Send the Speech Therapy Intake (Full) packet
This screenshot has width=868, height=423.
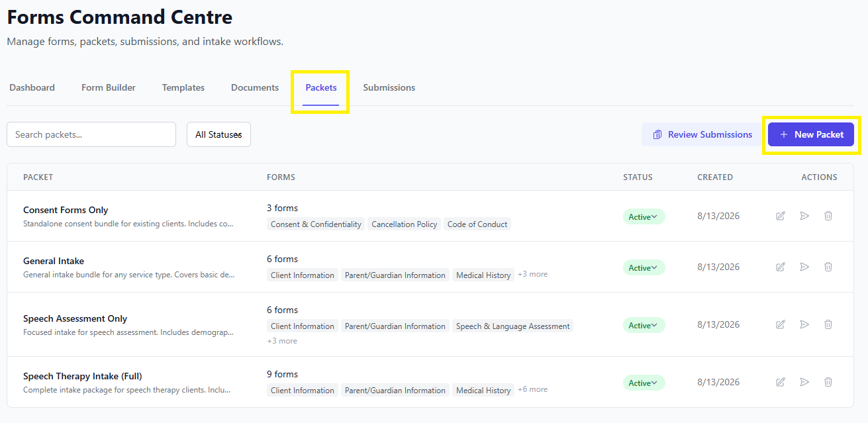(x=804, y=382)
